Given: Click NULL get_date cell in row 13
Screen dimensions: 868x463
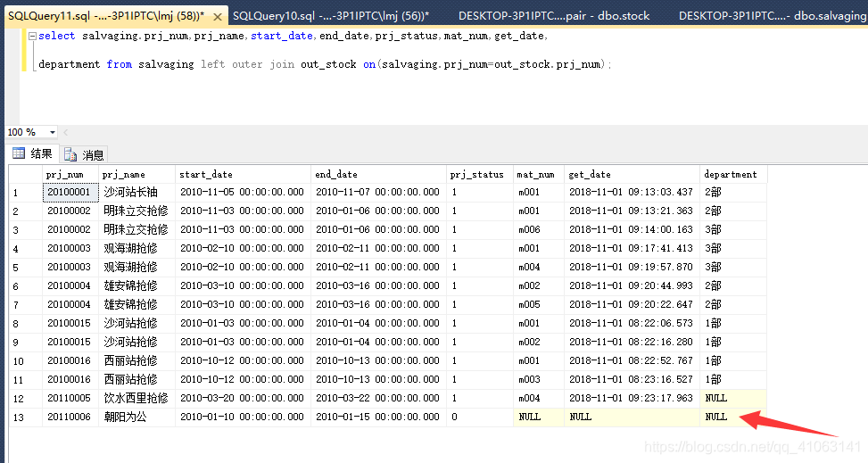Looking at the screenshot, I should [632, 417].
